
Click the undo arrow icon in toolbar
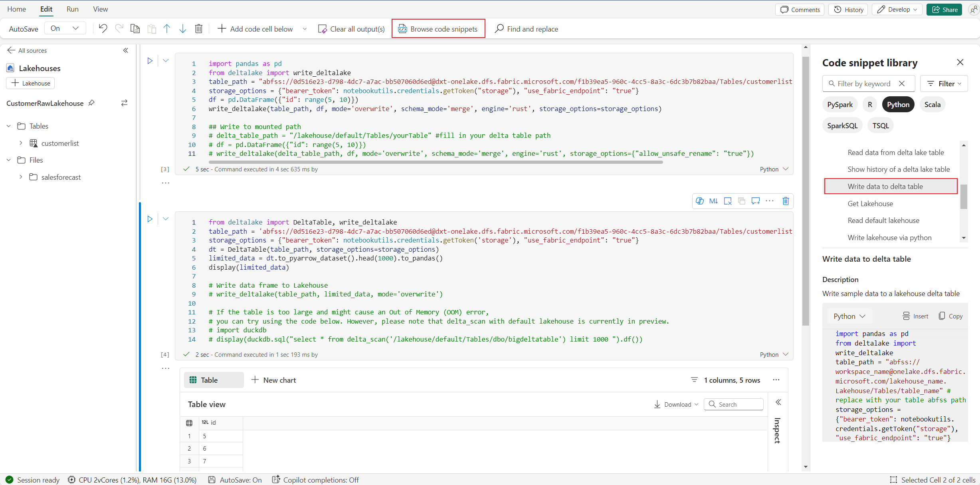tap(103, 29)
